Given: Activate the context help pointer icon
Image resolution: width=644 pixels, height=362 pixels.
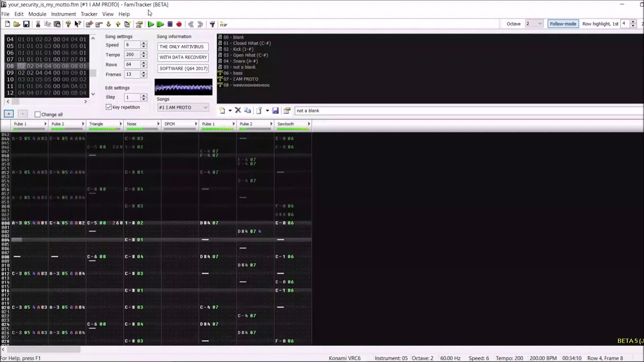Looking at the screenshot, I should point(78,24).
